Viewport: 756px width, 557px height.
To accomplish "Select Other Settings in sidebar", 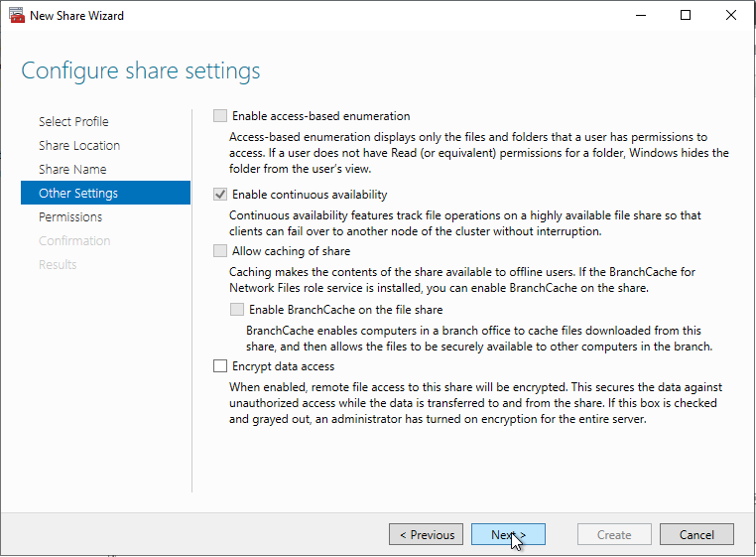I will [x=78, y=193].
